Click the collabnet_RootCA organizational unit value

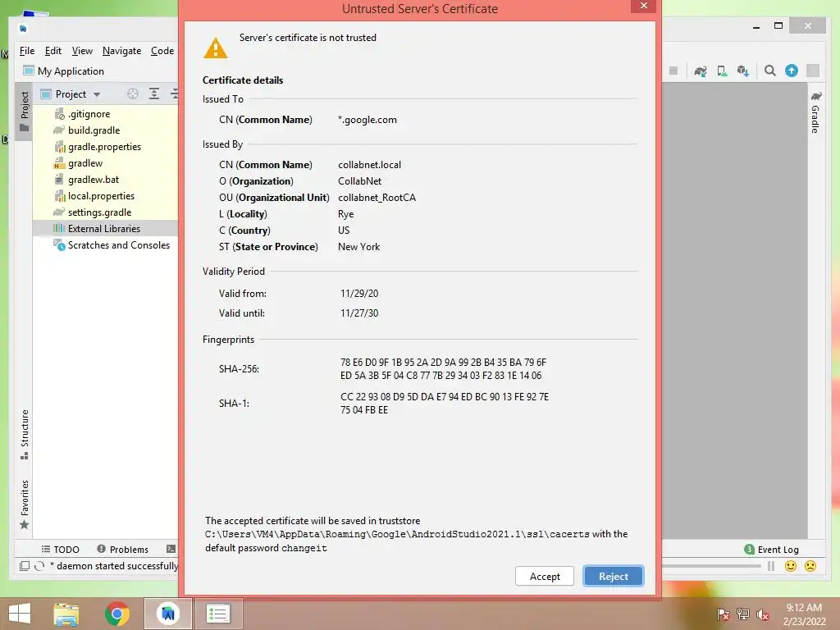377,198
